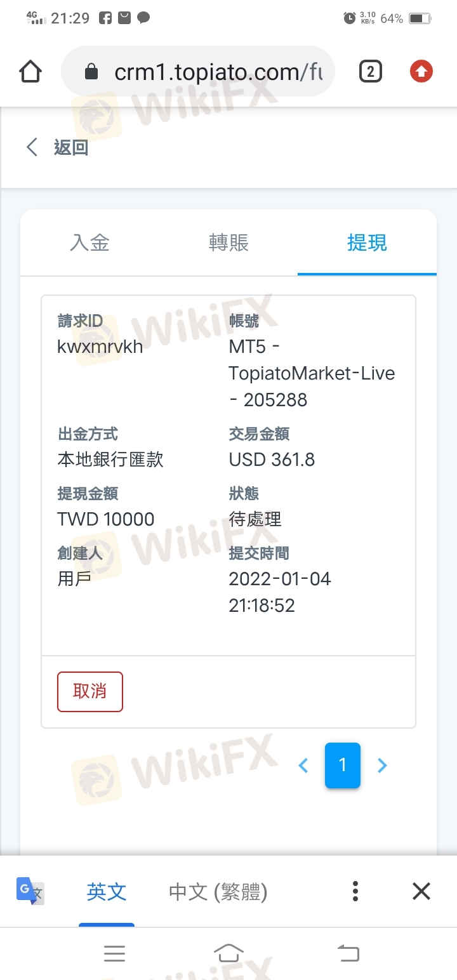
Task: Tap the Android home navigation button
Action: 228,953
